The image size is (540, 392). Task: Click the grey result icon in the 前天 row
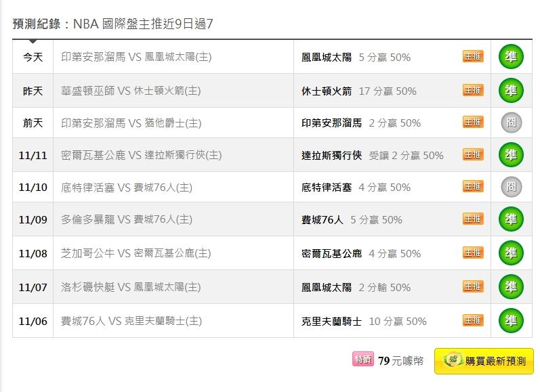(x=511, y=123)
